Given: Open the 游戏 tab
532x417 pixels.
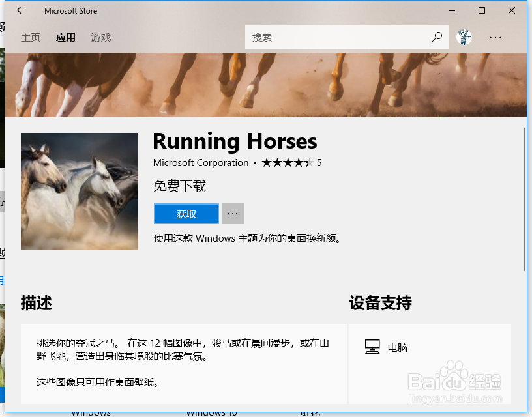Looking at the screenshot, I should [x=101, y=38].
